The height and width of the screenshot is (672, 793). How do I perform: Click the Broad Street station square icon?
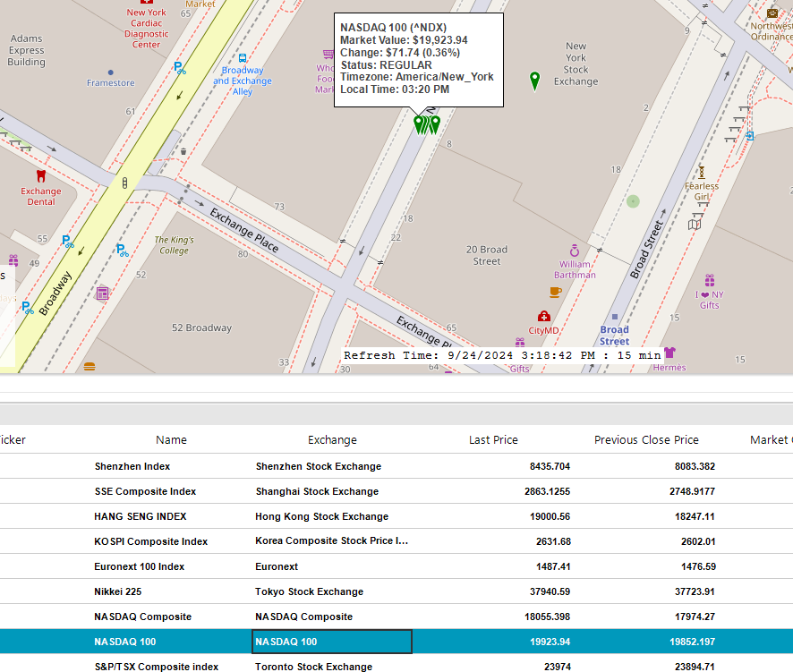615,317
